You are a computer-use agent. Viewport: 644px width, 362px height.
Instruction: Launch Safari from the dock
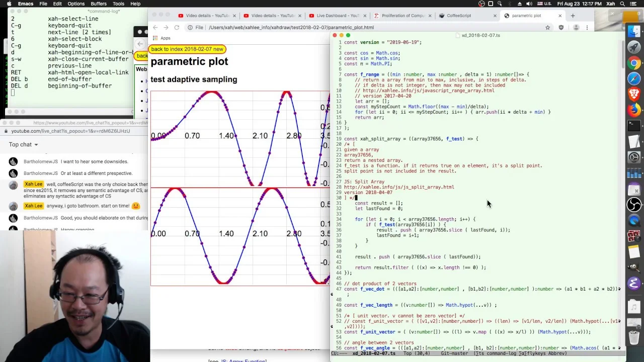[634, 78]
